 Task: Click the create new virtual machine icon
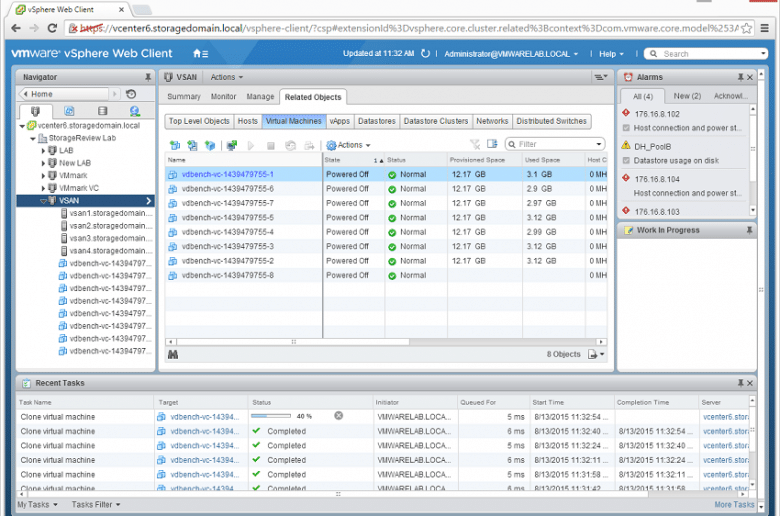coord(175,145)
